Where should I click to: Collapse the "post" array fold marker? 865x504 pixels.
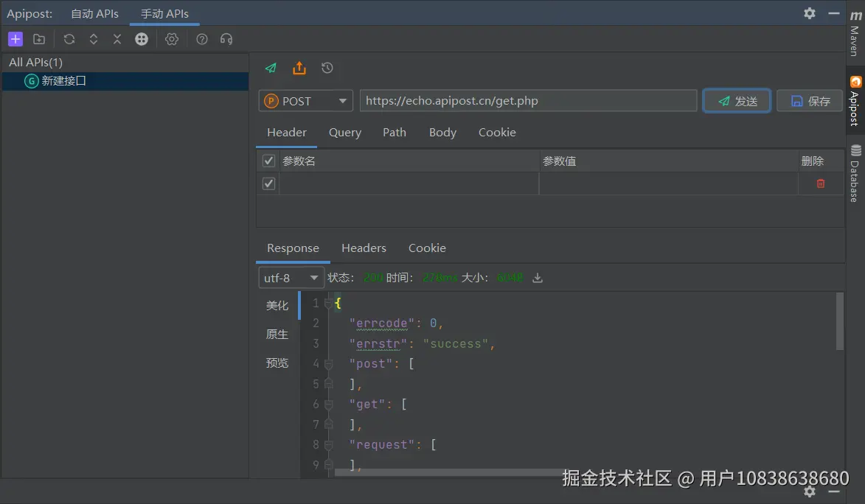pyautogui.click(x=329, y=363)
